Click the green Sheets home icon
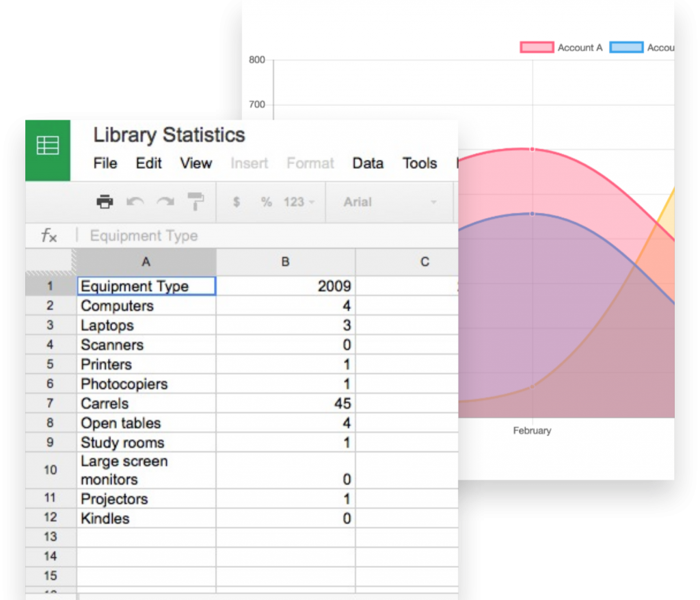 click(47, 146)
